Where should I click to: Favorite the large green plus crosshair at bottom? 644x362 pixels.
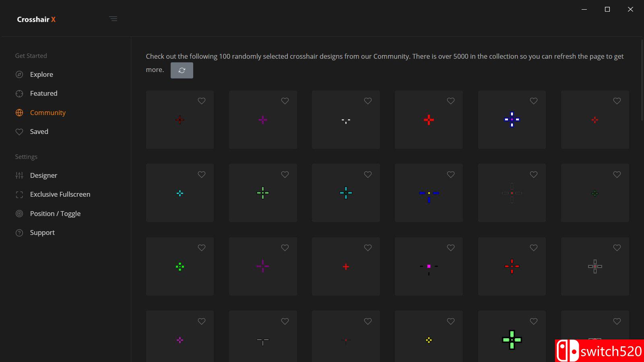coord(534,321)
